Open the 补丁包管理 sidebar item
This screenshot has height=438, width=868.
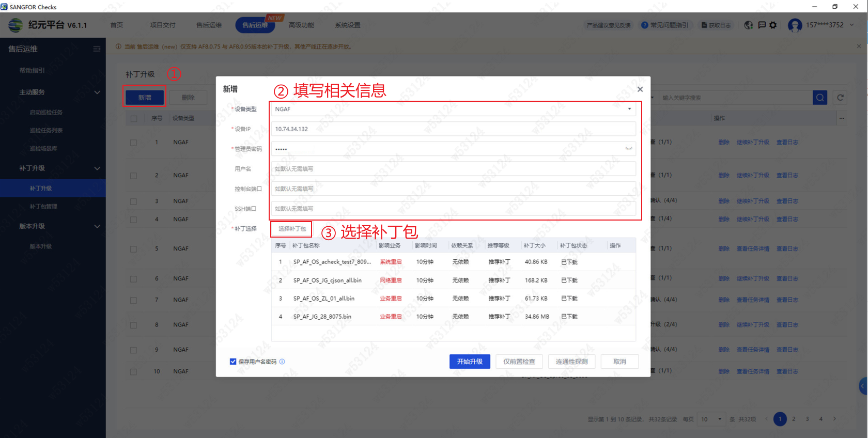(x=43, y=207)
